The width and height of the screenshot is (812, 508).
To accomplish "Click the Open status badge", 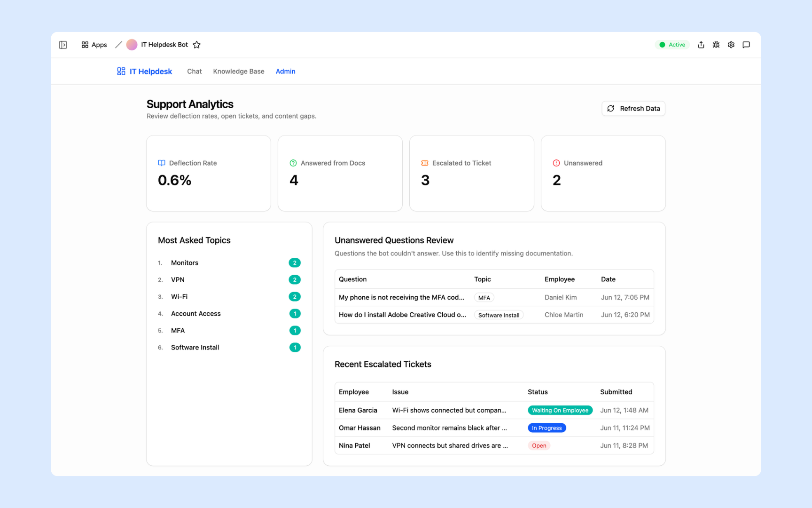I will 539,445.
